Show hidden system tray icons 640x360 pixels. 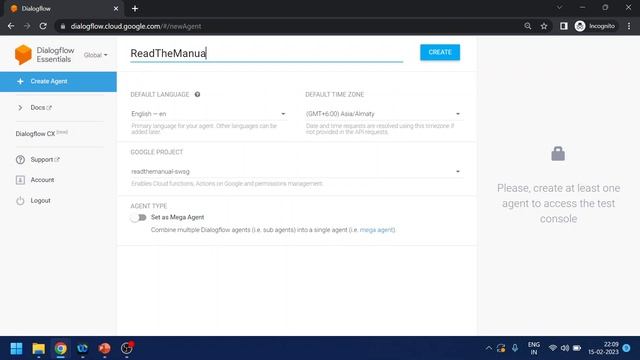489,348
